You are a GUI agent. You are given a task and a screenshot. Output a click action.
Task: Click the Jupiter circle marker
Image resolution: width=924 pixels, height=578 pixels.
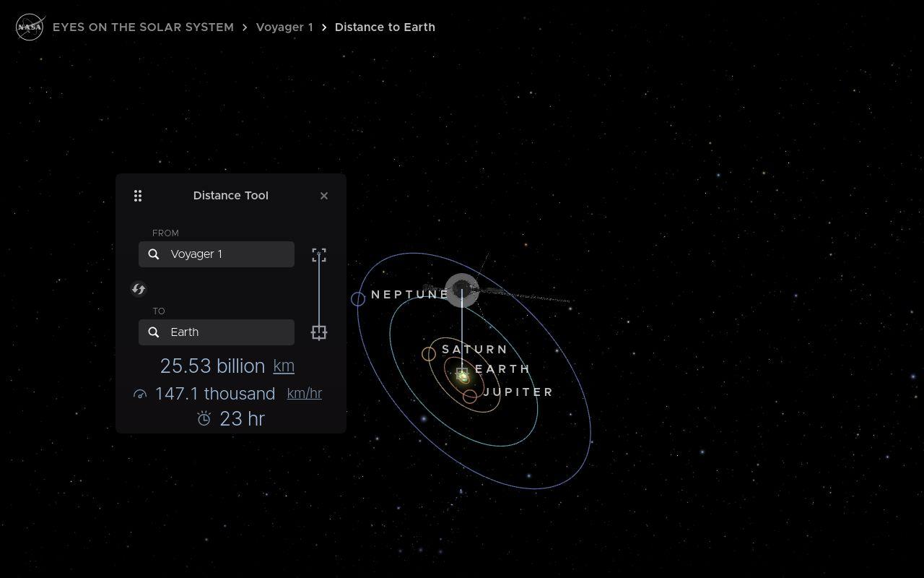470,397
